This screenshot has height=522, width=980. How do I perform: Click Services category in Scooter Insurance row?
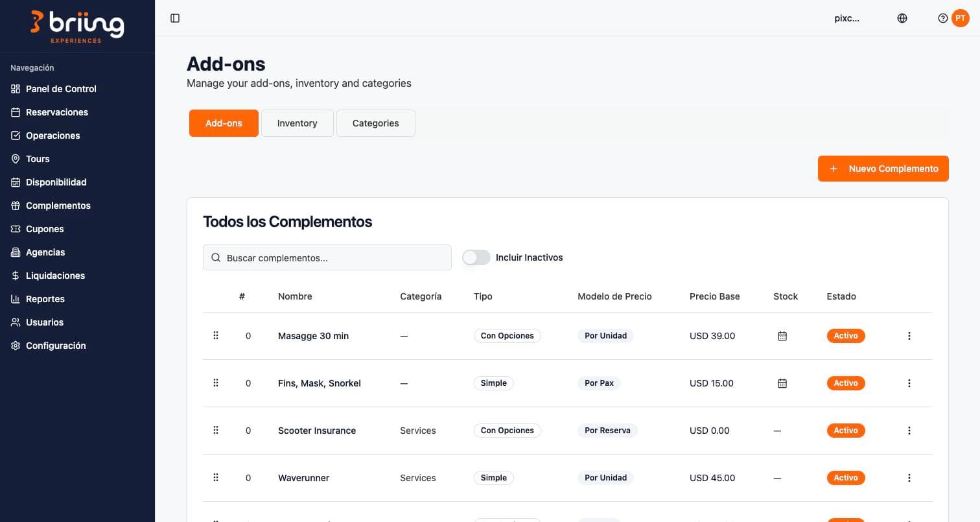point(418,431)
